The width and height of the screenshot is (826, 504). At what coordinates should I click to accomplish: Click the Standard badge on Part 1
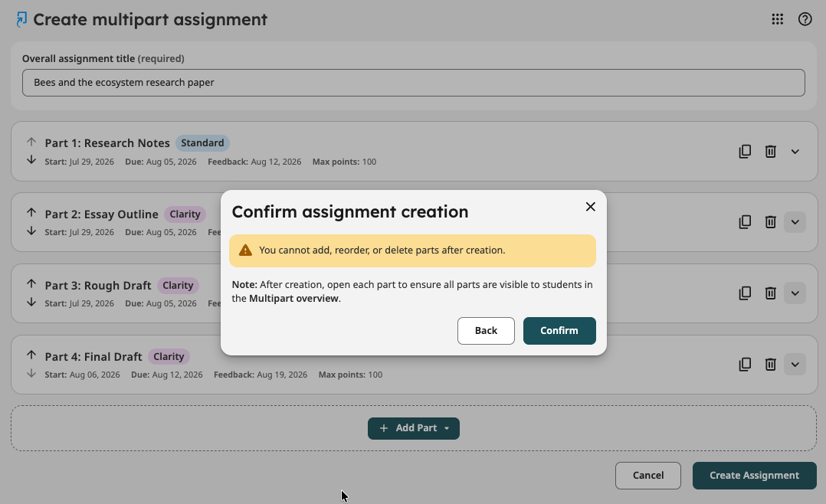click(x=202, y=142)
